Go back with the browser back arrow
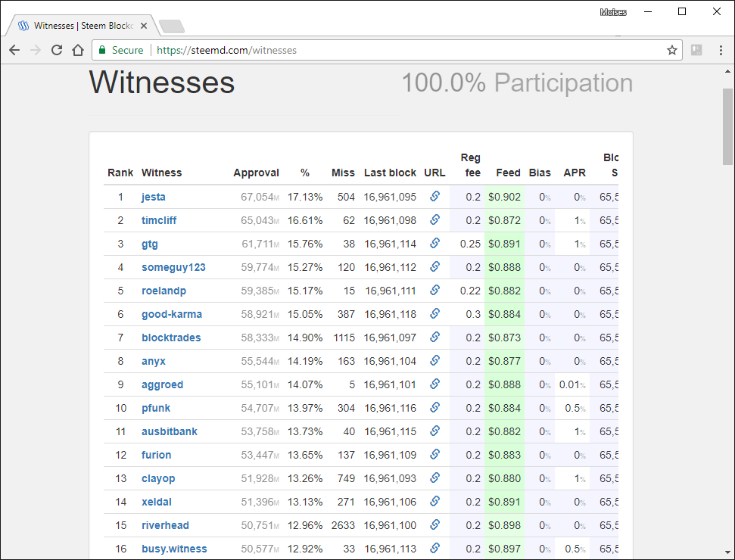 click(x=14, y=50)
